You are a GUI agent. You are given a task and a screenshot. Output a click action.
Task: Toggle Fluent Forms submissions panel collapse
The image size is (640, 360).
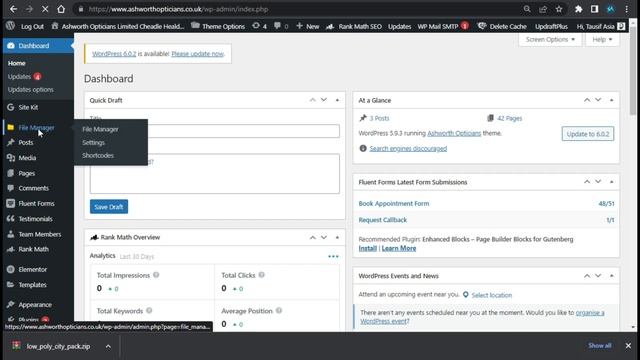pyautogui.click(x=611, y=182)
